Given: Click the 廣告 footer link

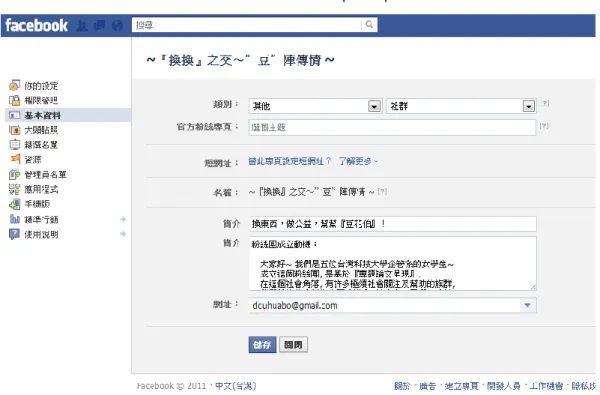Looking at the screenshot, I should (x=427, y=386).
